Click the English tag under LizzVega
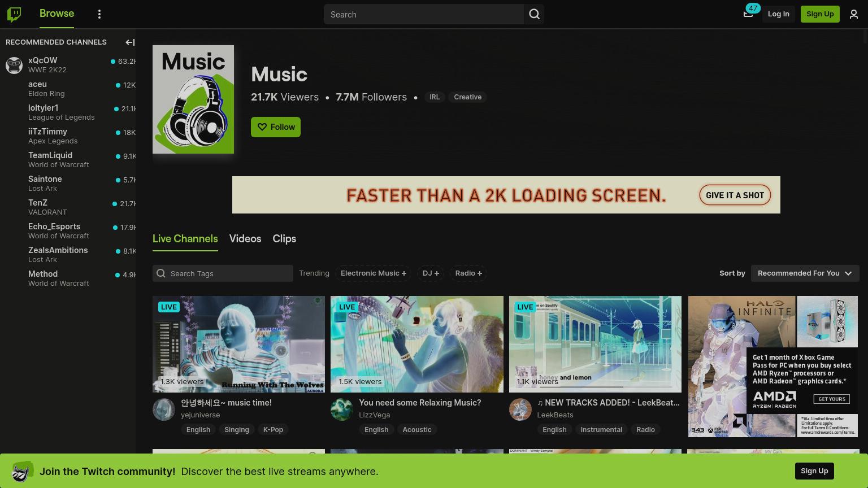Image resolution: width=868 pixels, height=488 pixels. [x=376, y=430]
